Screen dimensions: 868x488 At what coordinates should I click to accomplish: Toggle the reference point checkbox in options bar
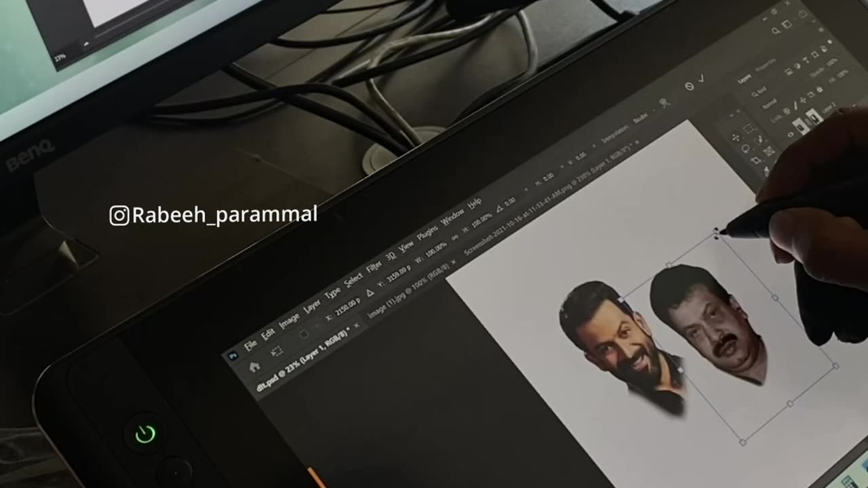pos(304,334)
